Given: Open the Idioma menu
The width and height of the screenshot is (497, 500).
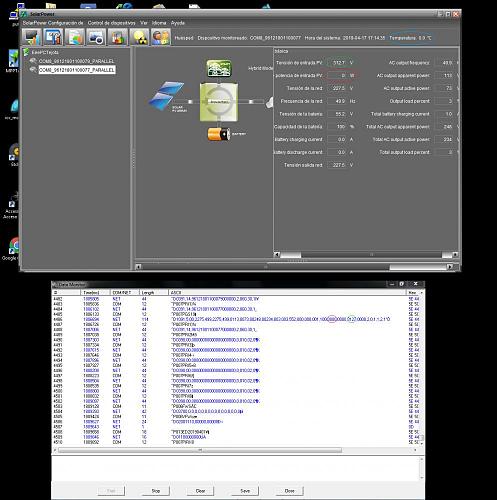Looking at the screenshot, I should [159, 23].
